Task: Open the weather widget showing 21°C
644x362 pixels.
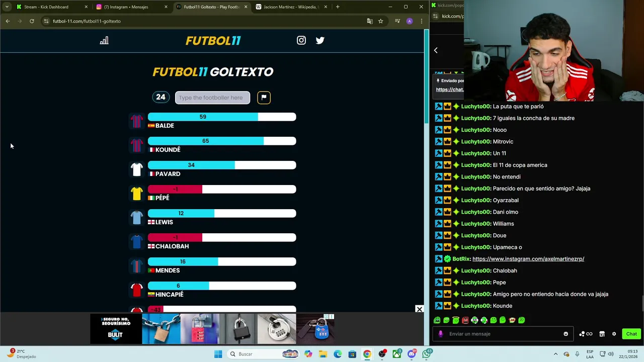Action: click(x=21, y=354)
